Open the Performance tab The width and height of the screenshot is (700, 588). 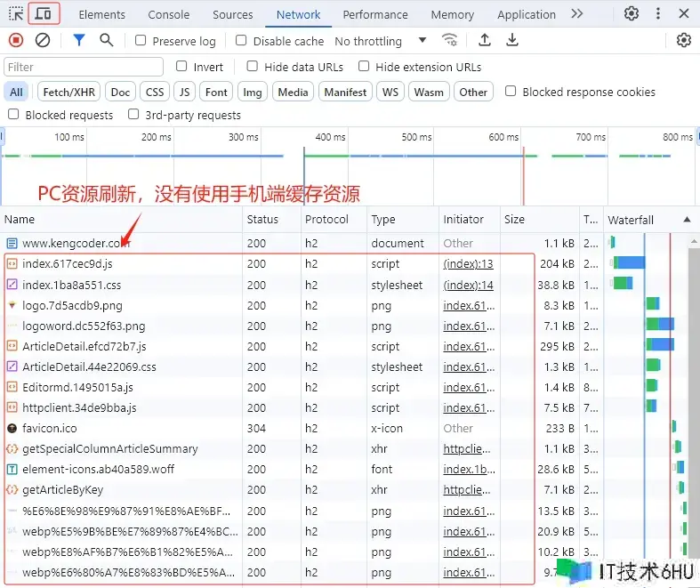coord(375,14)
